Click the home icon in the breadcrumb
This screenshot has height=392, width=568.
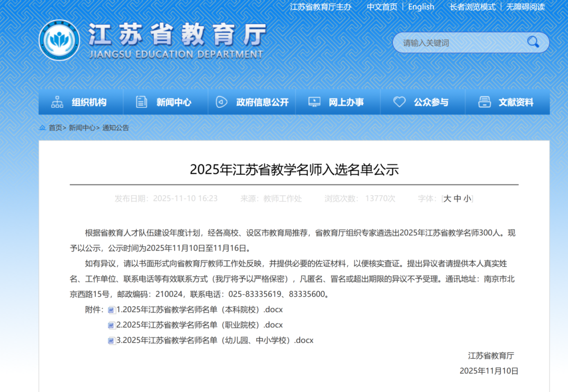42,127
